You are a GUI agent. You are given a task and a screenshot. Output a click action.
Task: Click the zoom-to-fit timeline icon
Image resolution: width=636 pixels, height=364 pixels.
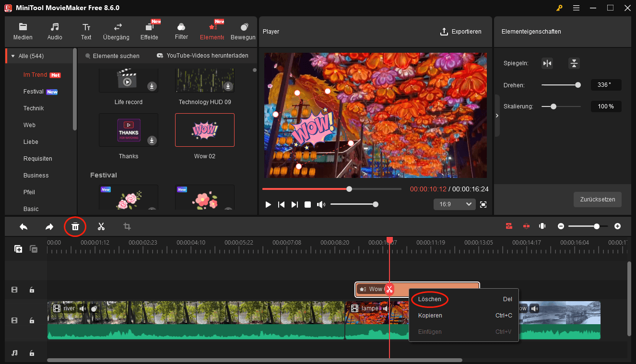coord(542,226)
